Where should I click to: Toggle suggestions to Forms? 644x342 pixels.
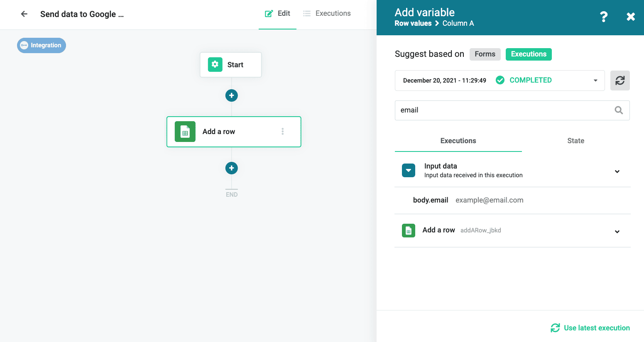coord(485,54)
